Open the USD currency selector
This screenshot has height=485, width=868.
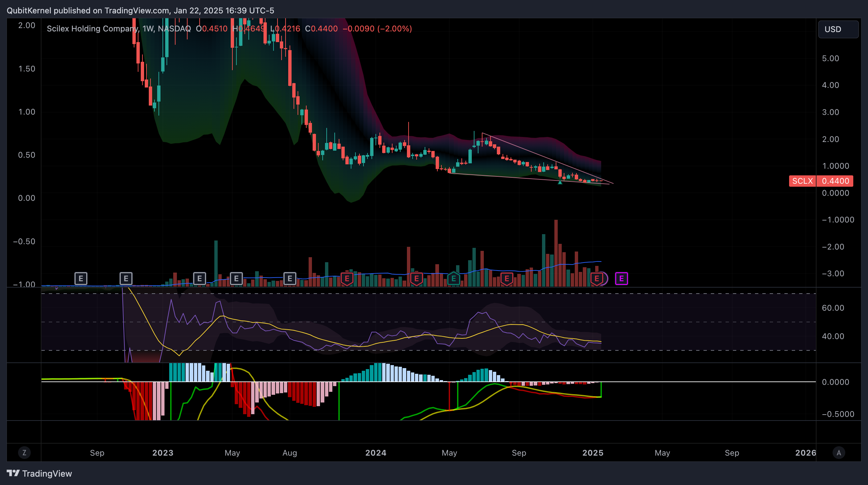click(x=838, y=29)
